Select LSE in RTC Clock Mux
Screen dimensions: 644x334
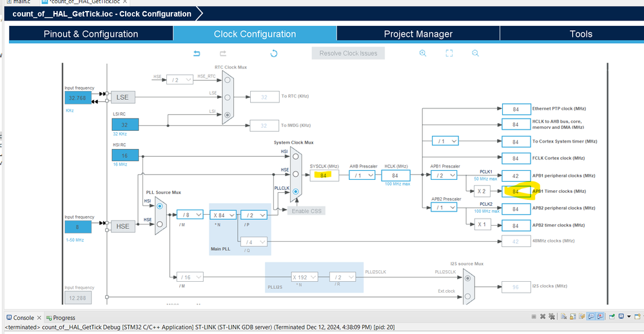227,97
